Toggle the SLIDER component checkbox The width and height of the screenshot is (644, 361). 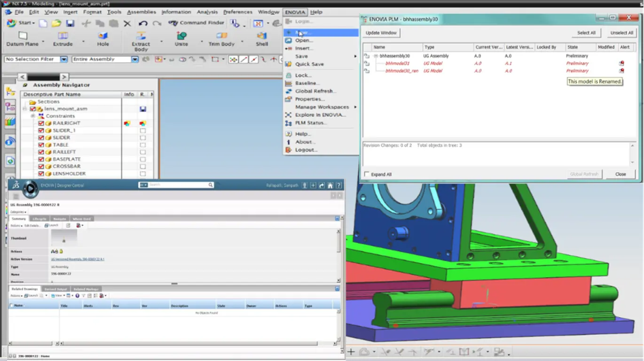coord(41,138)
